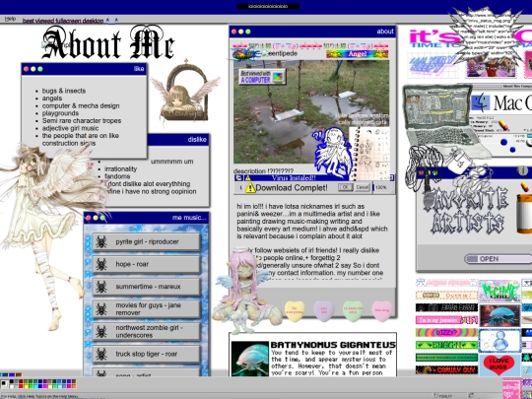Click the Mac OS Finder face icon
Image resolution: width=532 pixels, height=399 pixels.
tap(480, 102)
